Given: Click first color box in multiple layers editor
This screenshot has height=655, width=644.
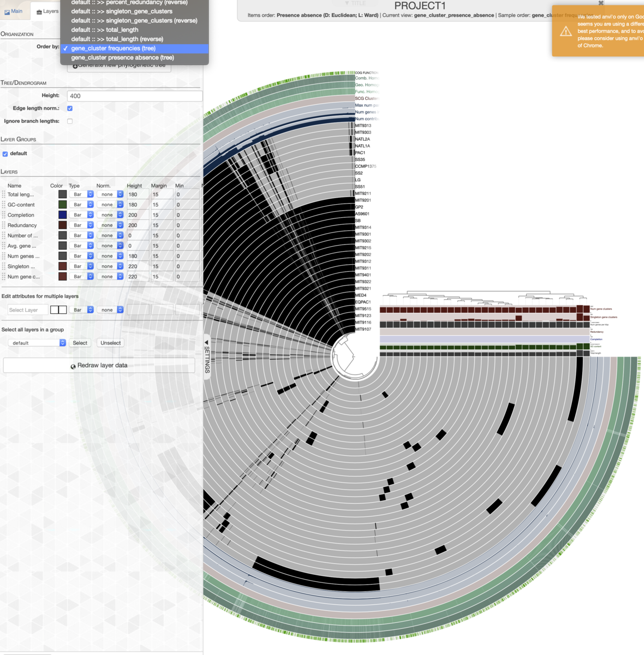Looking at the screenshot, I should coord(54,309).
